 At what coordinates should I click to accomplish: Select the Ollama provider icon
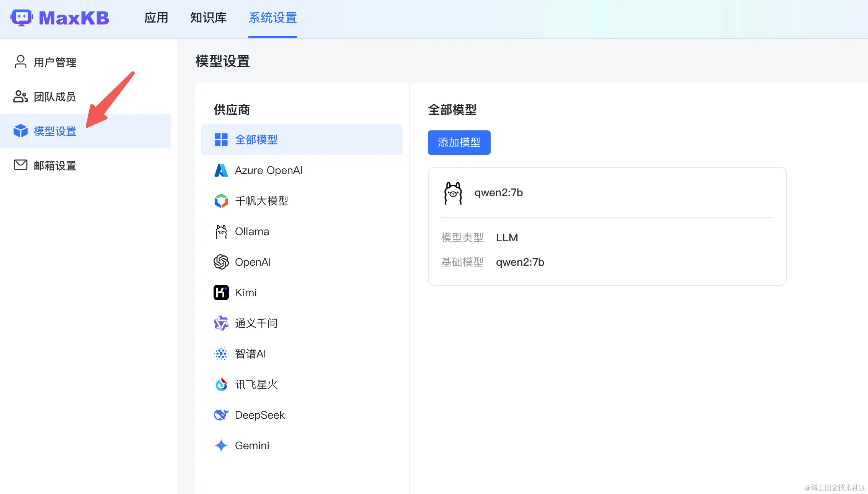pyautogui.click(x=221, y=231)
